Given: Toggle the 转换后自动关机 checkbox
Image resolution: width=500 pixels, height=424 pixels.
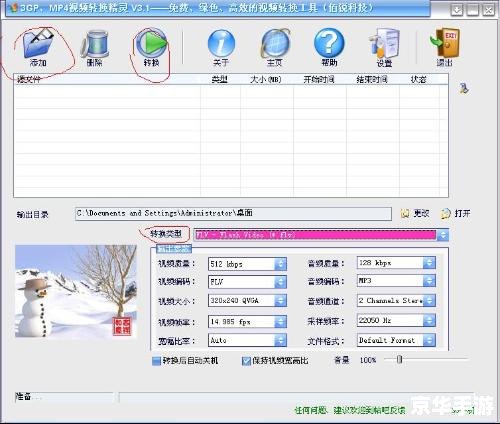Looking at the screenshot, I should pyautogui.click(x=156, y=361).
